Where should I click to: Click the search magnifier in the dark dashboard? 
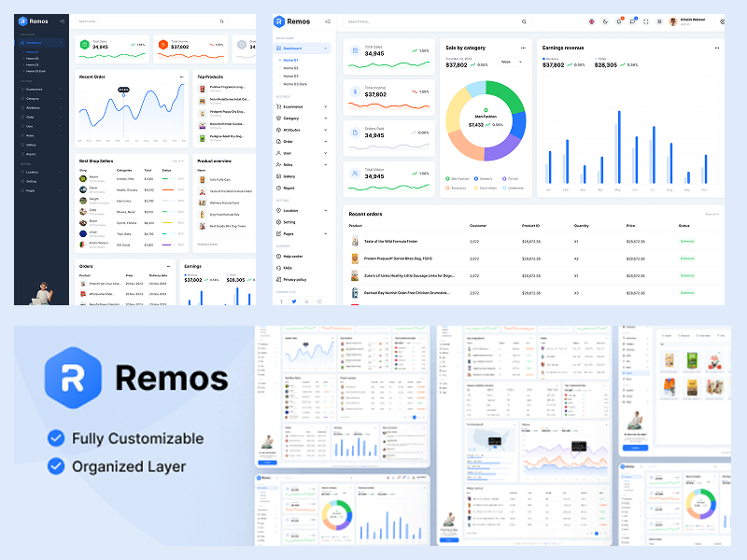tap(221, 21)
